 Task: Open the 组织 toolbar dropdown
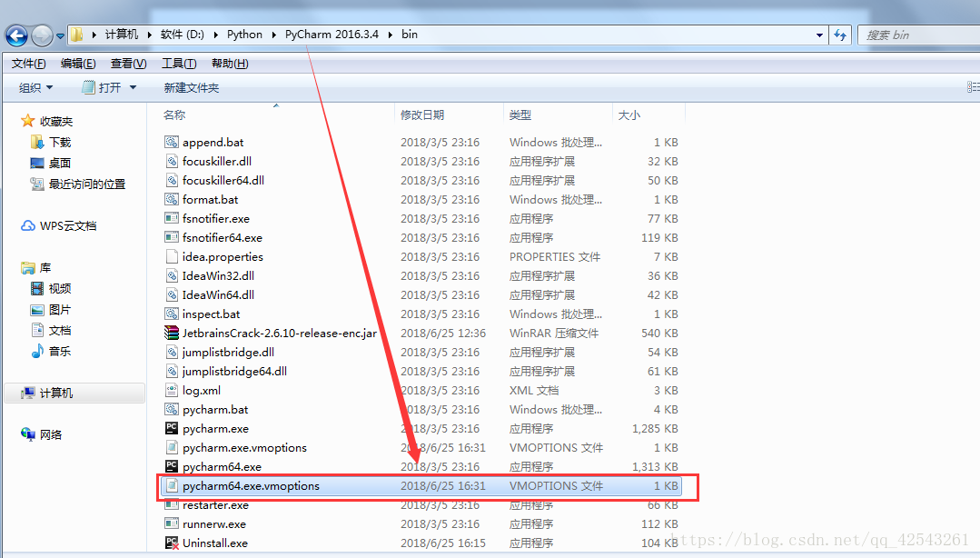pyautogui.click(x=35, y=87)
